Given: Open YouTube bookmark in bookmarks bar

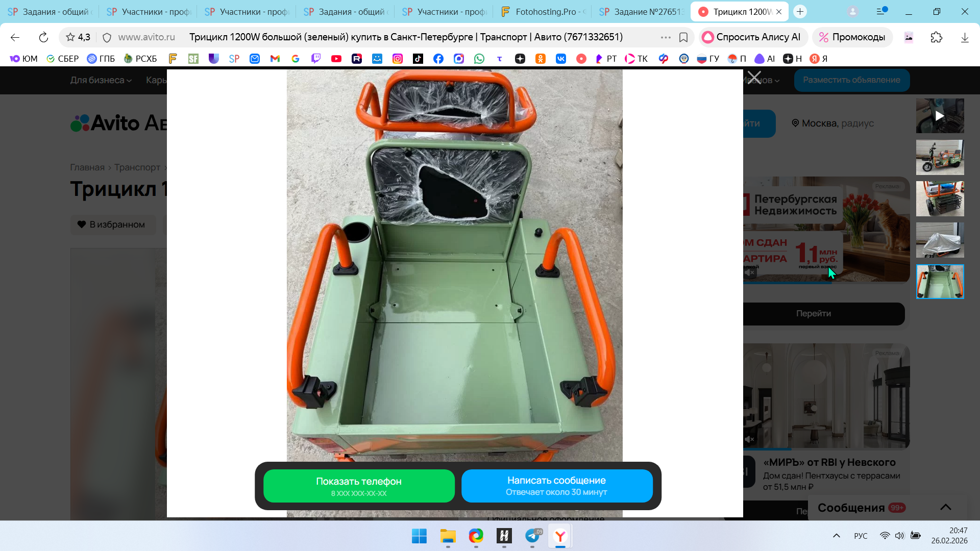Looking at the screenshot, I should (x=336, y=59).
